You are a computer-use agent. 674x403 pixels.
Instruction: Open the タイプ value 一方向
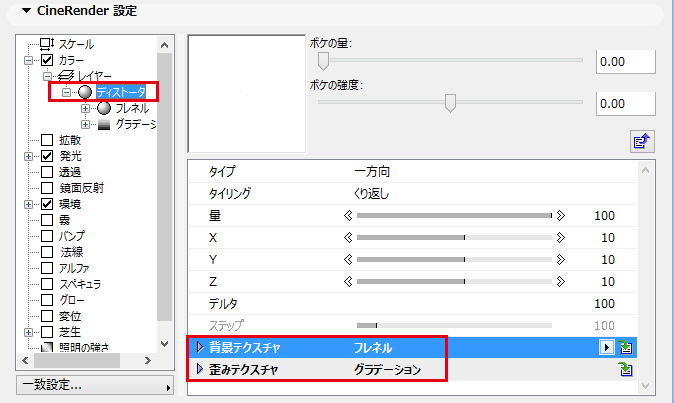[x=372, y=171]
